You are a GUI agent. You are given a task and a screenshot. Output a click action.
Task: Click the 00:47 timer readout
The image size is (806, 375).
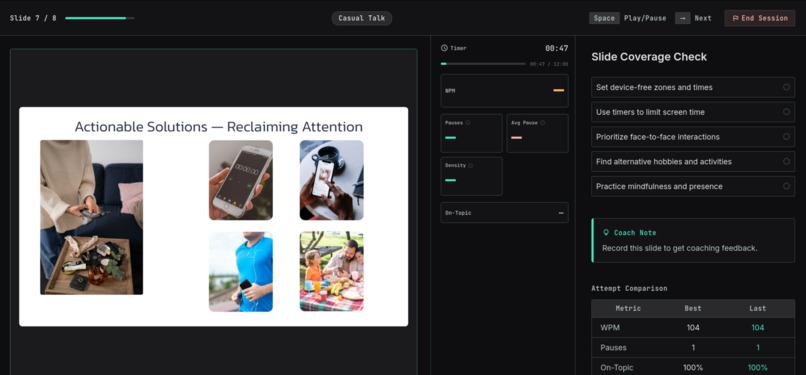[x=557, y=48]
